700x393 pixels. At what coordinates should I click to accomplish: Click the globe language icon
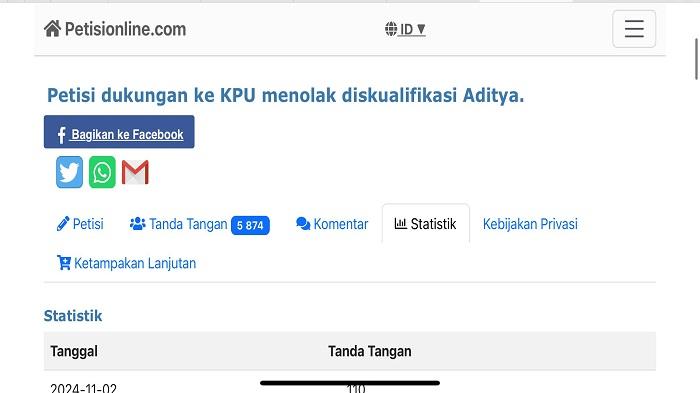(x=391, y=29)
